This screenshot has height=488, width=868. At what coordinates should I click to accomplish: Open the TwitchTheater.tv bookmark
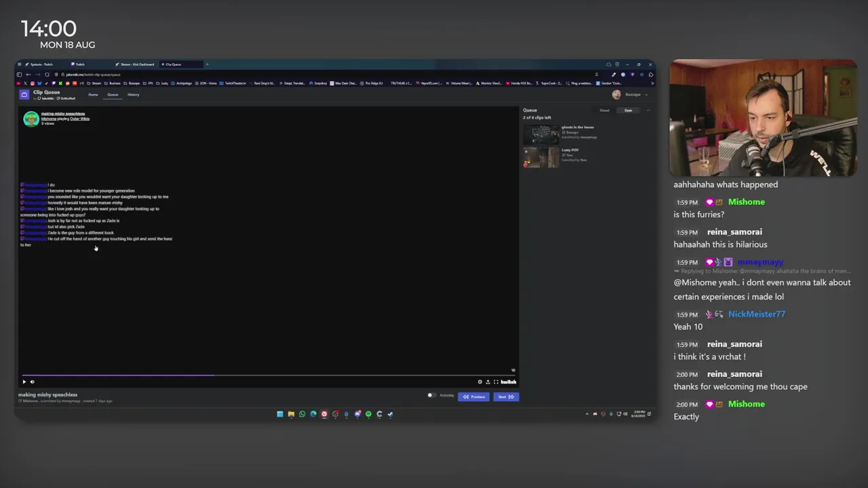(x=233, y=83)
